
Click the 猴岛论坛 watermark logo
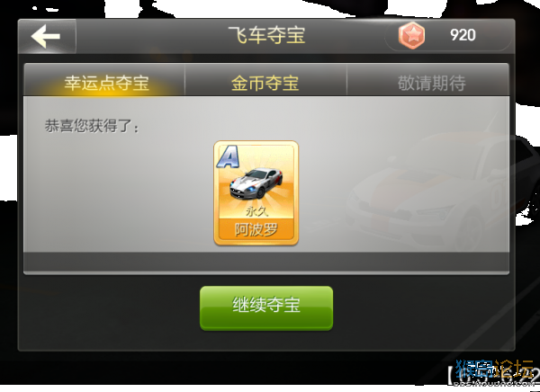point(494,370)
